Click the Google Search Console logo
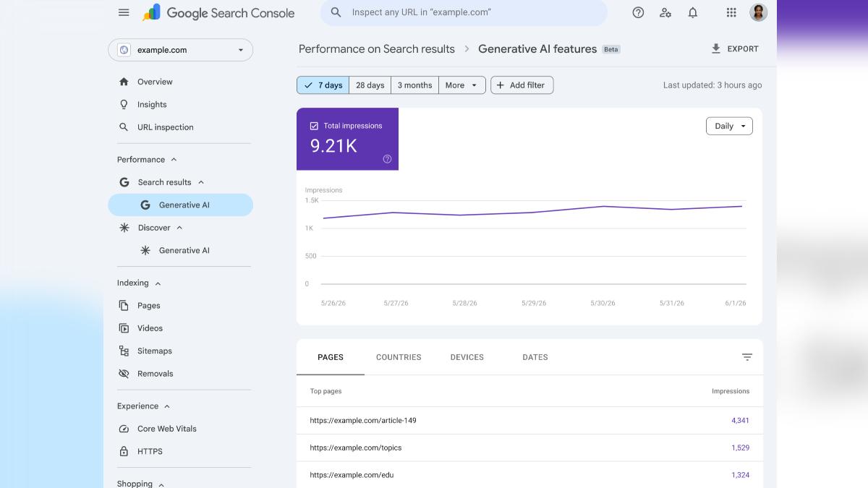 point(218,12)
